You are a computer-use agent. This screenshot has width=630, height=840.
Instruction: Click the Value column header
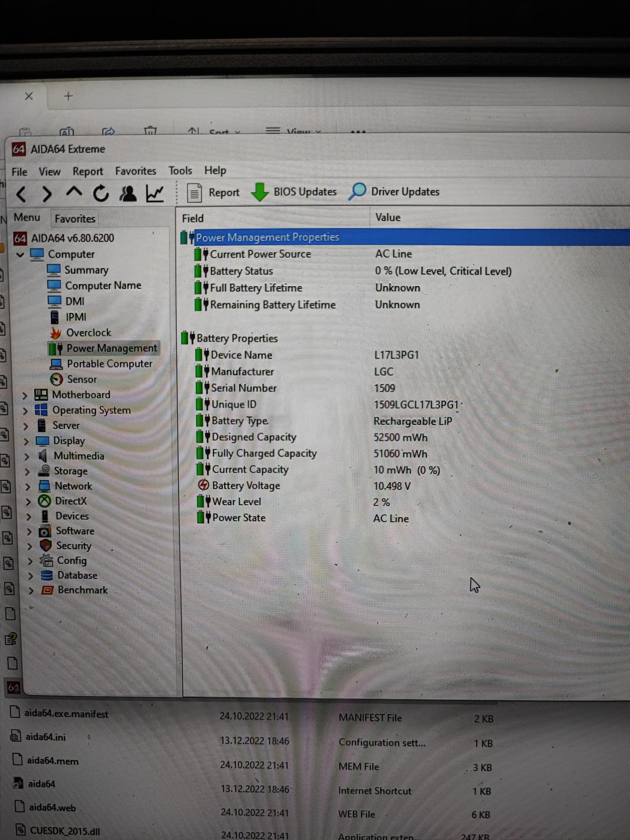(388, 218)
